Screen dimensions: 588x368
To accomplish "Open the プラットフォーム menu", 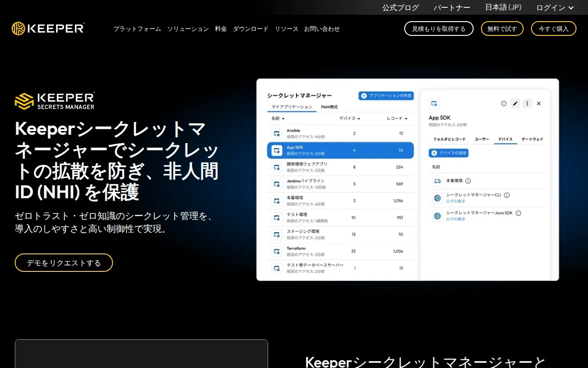I will [137, 29].
